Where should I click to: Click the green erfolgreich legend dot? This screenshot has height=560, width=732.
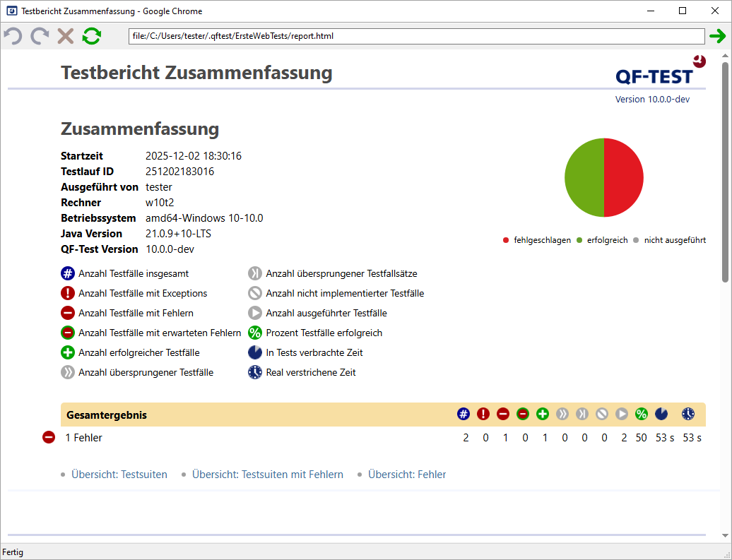coord(580,241)
